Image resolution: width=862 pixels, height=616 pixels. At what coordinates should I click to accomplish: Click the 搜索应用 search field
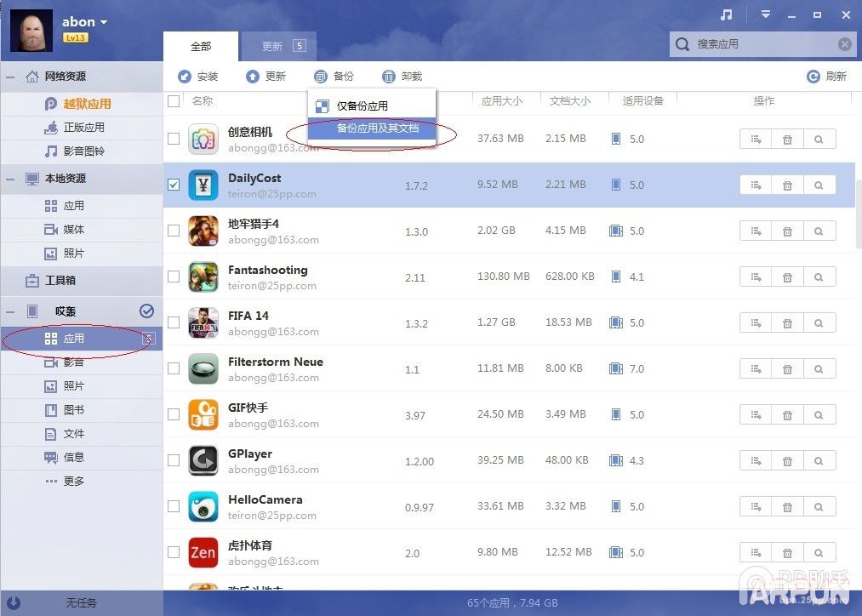point(757,43)
